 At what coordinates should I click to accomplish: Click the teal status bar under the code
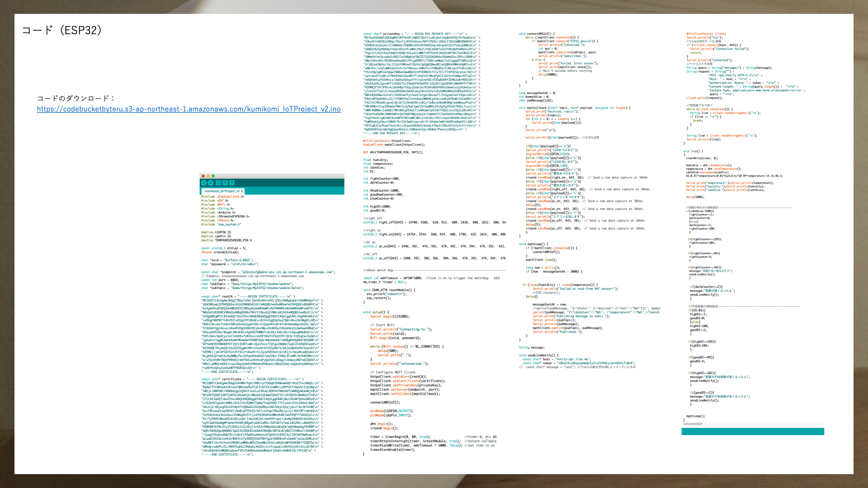click(753, 431)
